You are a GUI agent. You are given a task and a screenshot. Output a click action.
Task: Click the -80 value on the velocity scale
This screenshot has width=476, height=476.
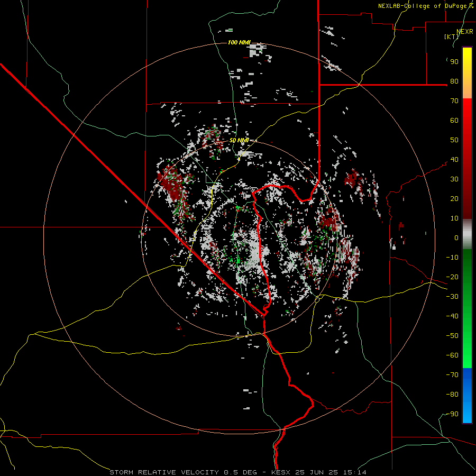tap(452, 395)
